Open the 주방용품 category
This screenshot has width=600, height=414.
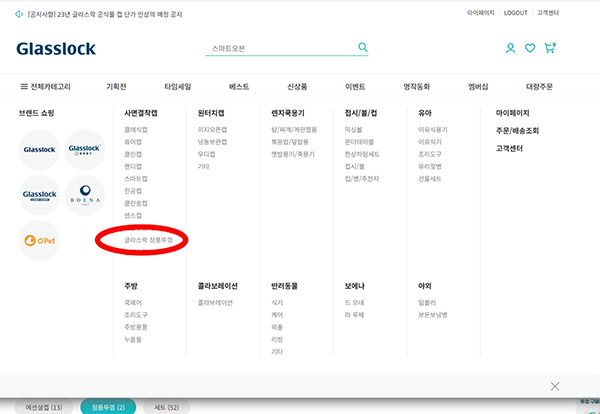click(136, 327)
